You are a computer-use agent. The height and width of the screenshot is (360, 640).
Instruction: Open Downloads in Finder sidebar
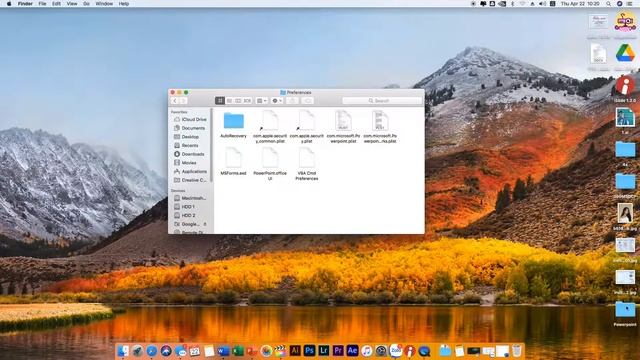coord(190,154)
